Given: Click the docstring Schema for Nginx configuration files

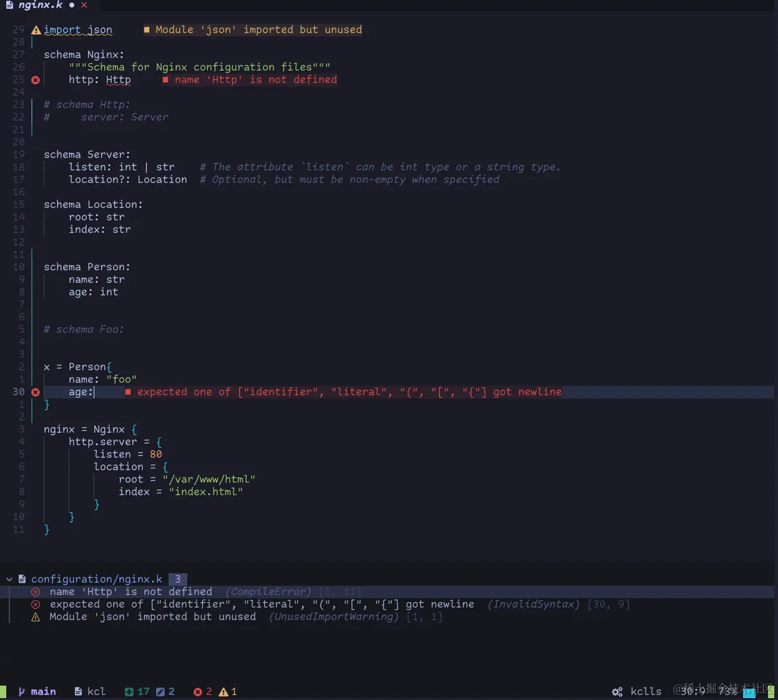Looking at the screenshot, I should [200, 67].
